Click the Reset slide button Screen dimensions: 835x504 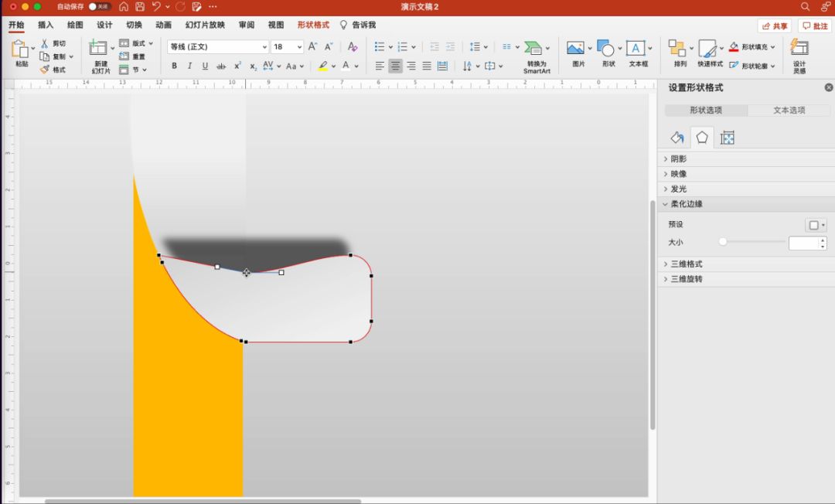(133, 56)
